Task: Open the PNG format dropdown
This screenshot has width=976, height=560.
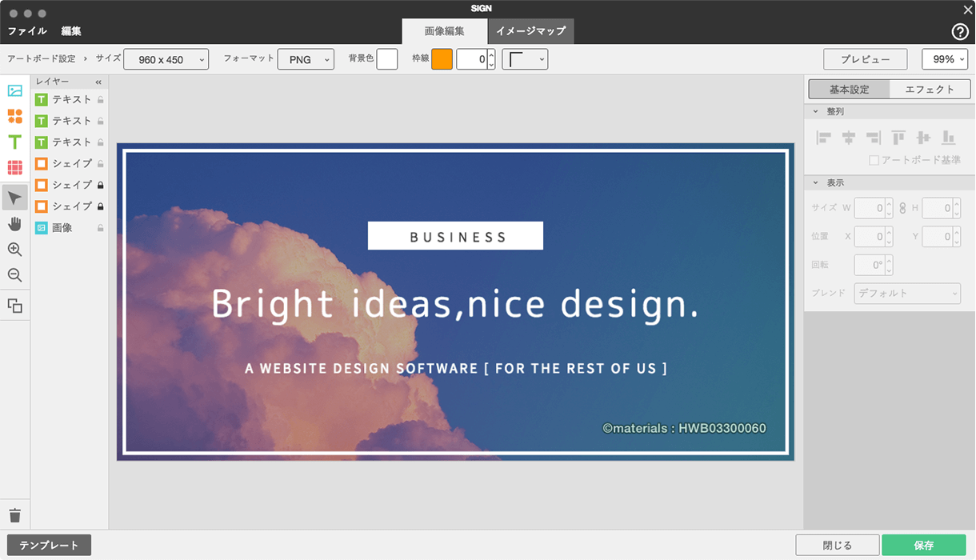Action: pos(306,59)
